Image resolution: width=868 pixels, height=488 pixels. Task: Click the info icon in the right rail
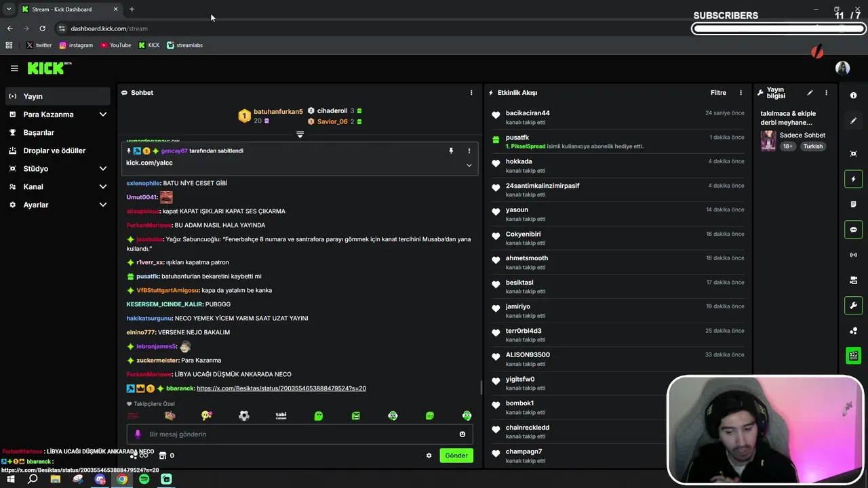pos(854,96)
